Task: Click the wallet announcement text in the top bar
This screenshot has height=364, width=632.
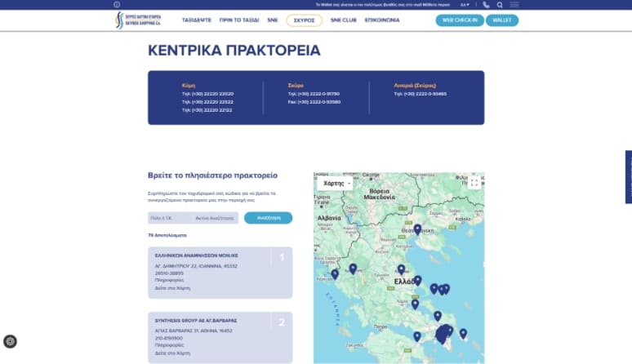Action: (382, 5)
